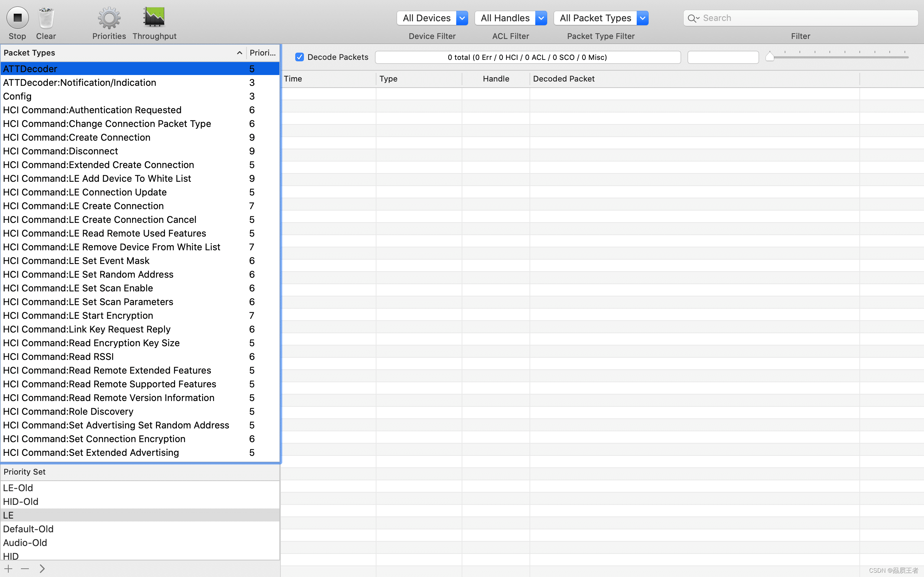Toggle the Decode Packets checkbox
The image size is (924, 577).
pos(299,57)
